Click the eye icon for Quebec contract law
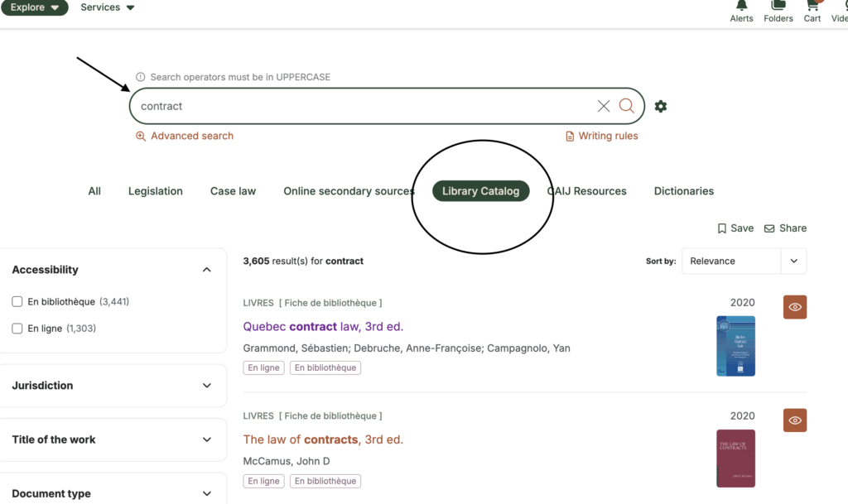 pos(795,307)
